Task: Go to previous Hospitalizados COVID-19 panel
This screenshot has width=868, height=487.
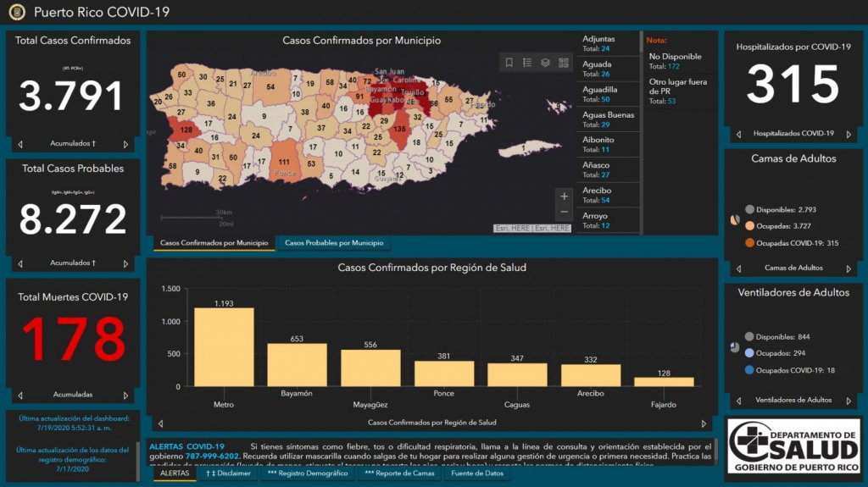Action: 738,134
